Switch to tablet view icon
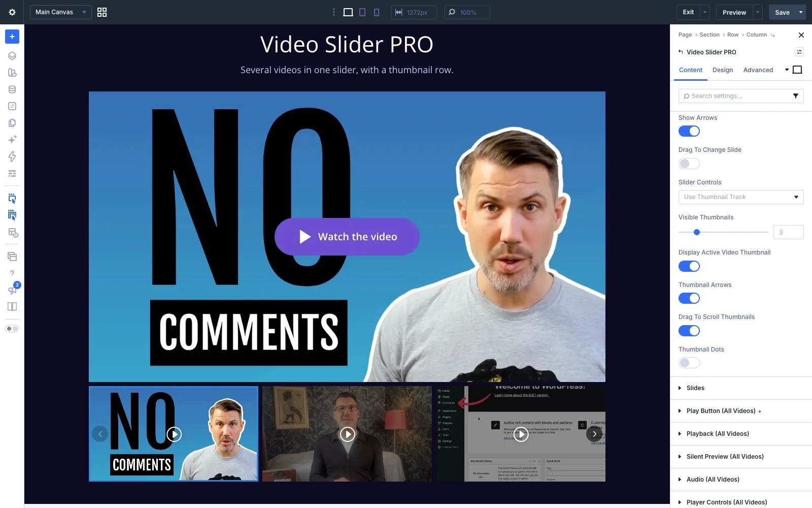This screenshot has width=812, height=508. [362, 12]
